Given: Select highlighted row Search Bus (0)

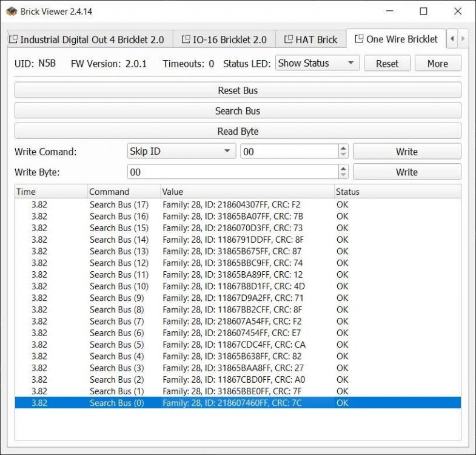Looking at the screenshot, I should 238,403.
